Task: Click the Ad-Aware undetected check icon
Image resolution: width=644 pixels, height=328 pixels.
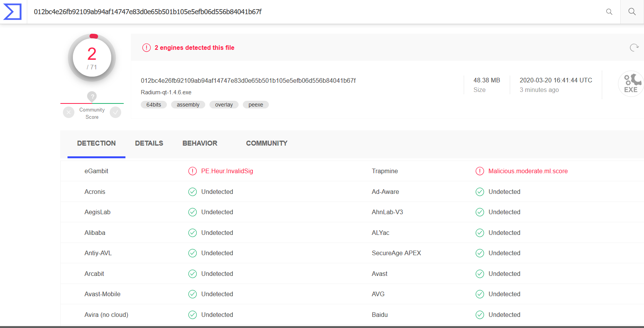Action: pyautogui.click(x=480, y=192)
